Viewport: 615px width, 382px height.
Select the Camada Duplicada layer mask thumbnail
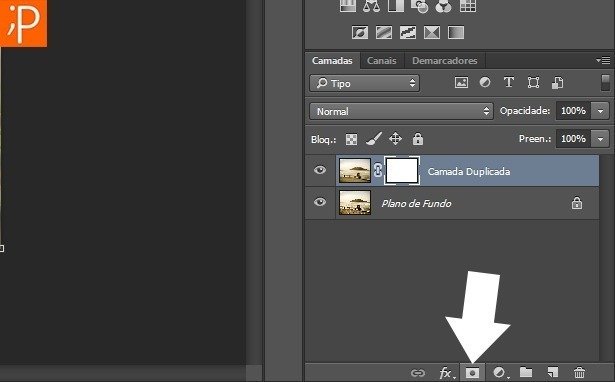(x=402, y=171)
